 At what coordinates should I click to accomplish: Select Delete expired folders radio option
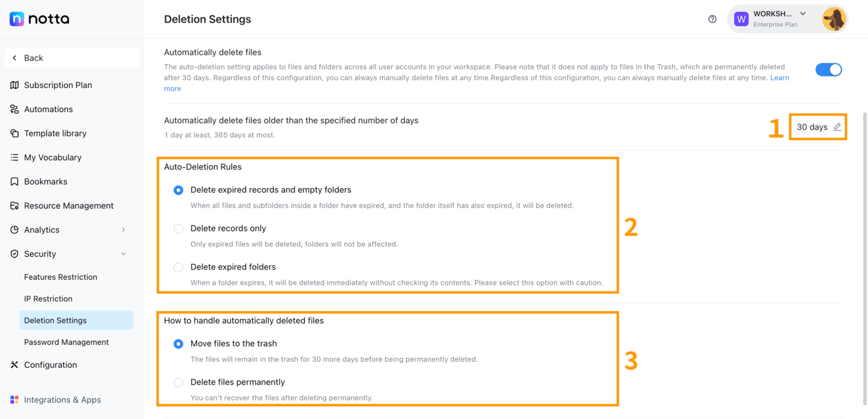click(178, 267)
